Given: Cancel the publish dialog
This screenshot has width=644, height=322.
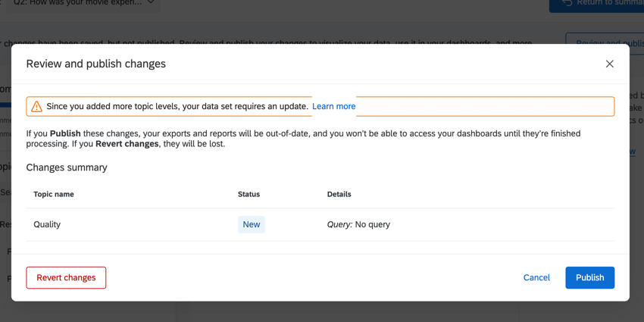Looking at the screenshot, I should (x=536, y=277).
